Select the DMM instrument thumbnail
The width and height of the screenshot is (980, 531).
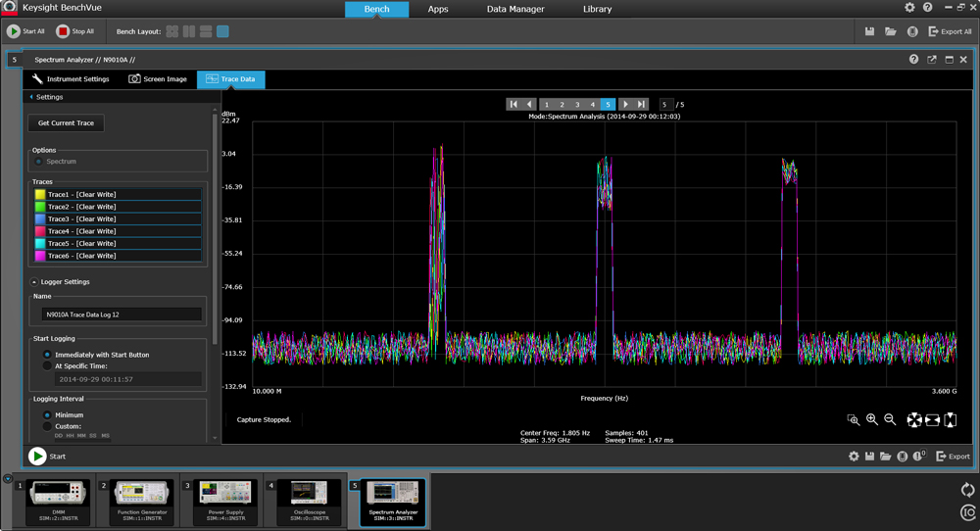pyautogui.click(x=58, y=502)
